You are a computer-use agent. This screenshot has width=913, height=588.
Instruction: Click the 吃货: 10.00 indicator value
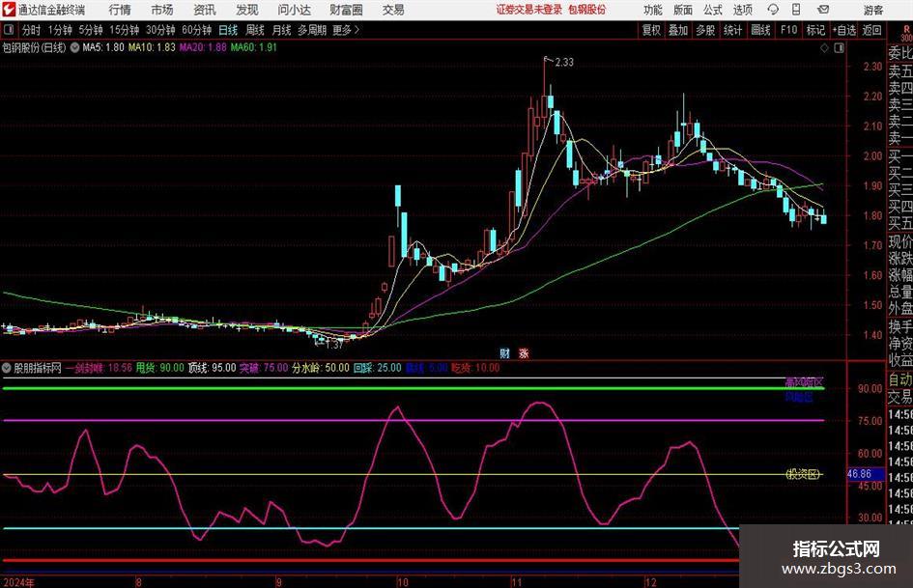coord(475,368)
